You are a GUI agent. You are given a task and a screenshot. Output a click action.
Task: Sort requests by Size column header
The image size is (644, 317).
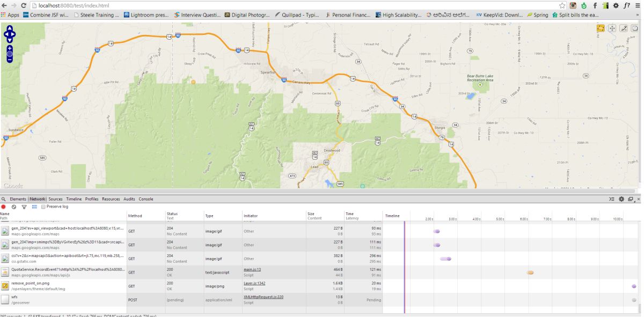[x=325, y=216]
